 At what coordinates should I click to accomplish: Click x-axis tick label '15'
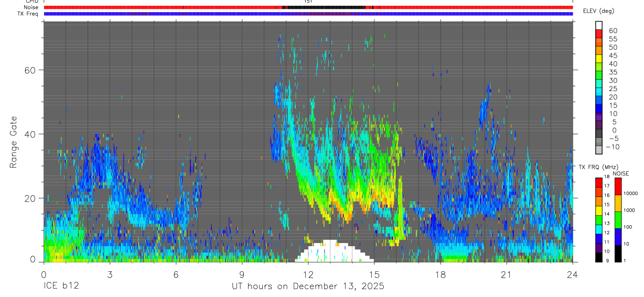374,274
